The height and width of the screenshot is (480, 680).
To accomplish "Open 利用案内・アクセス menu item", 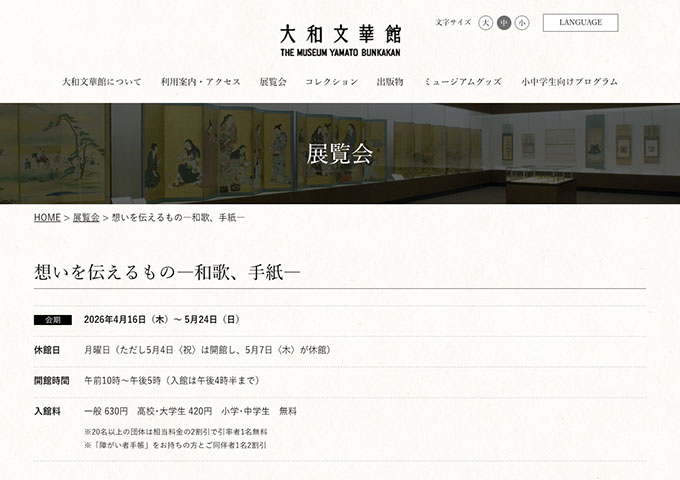I will 201,82.
